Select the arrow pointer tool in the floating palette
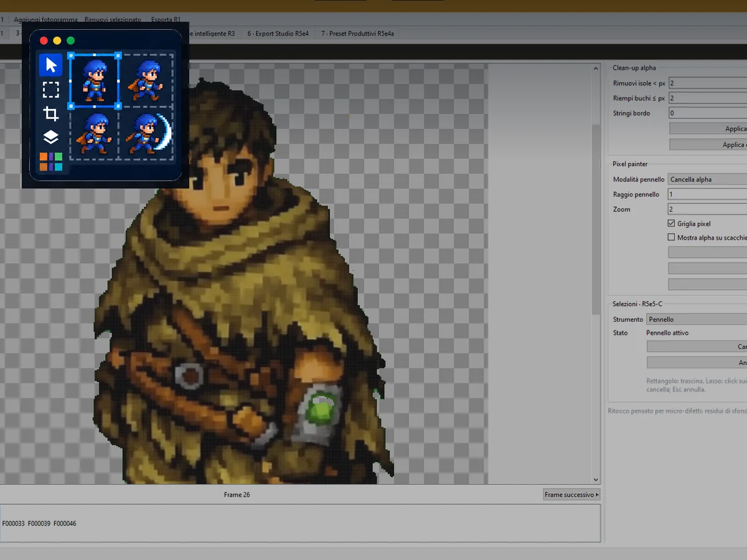 pos(51,65)
